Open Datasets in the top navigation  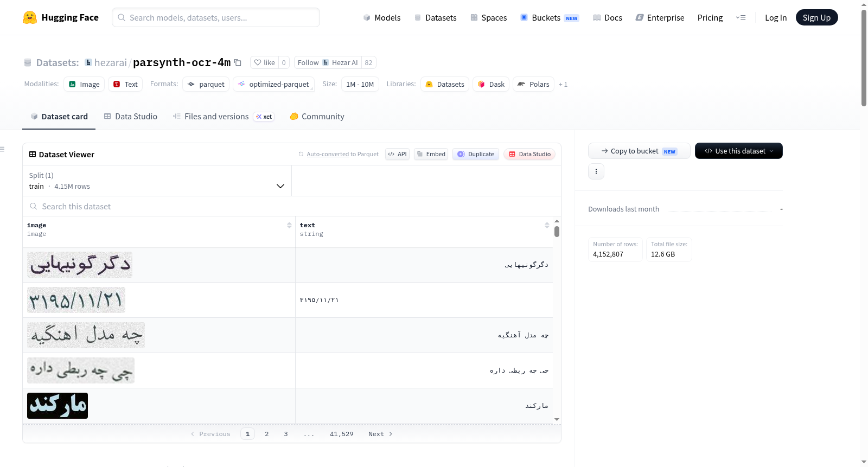tap(436, 17)
